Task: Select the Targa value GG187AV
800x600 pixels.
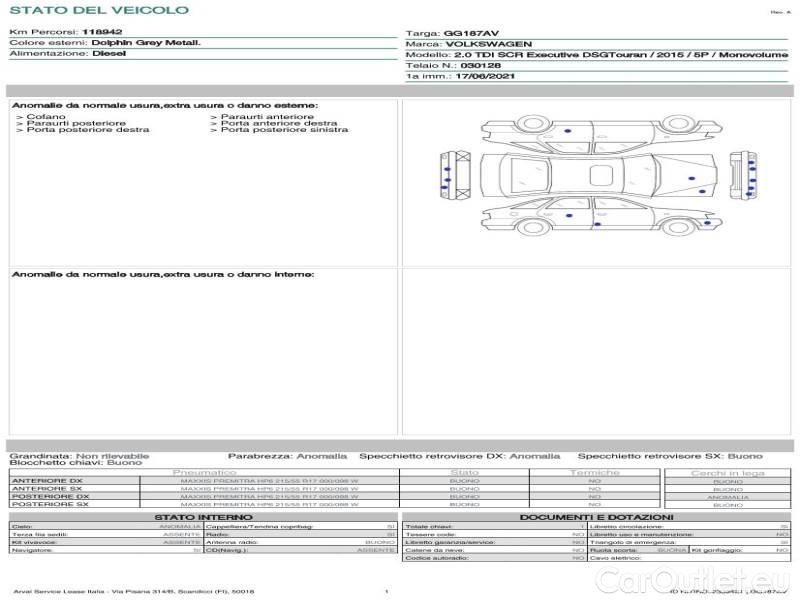Action: pyautogui.click(x=471, y=33)
